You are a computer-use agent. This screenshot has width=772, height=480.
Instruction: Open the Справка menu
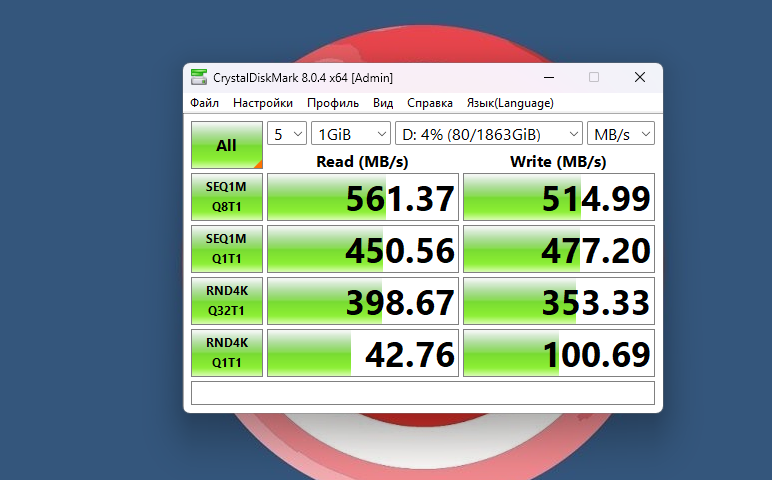pos(430,103)
